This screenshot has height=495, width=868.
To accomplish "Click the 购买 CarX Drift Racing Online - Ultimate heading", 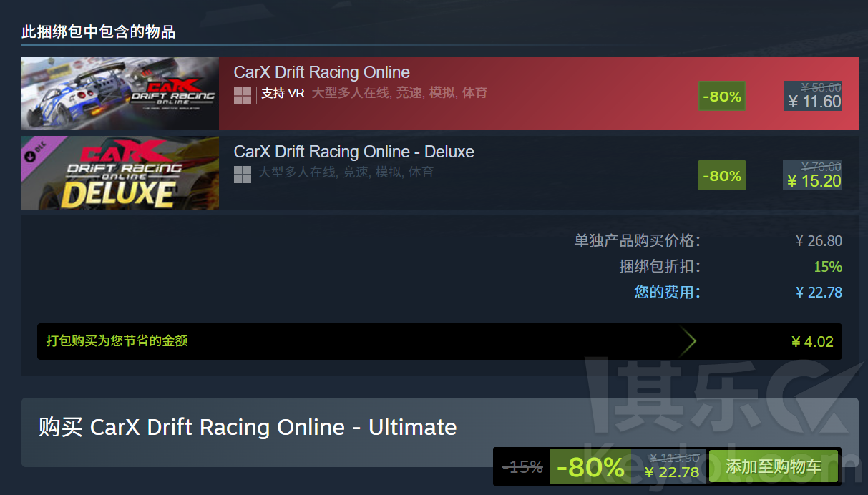I will (248, 427).
